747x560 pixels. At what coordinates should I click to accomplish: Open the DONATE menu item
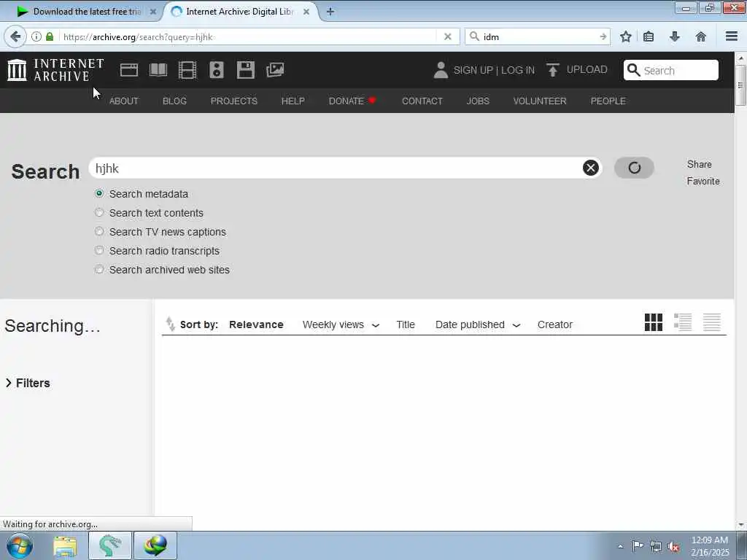point(352,101)
